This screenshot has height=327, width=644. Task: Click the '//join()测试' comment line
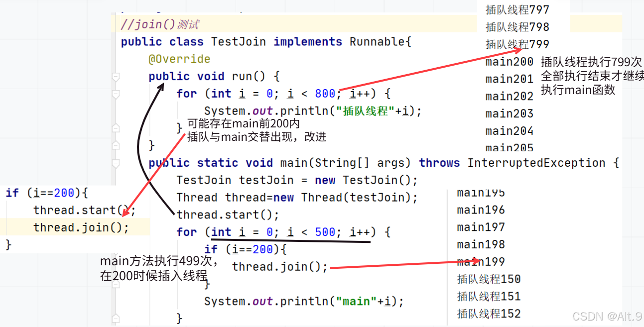click(x=160, y=24)
